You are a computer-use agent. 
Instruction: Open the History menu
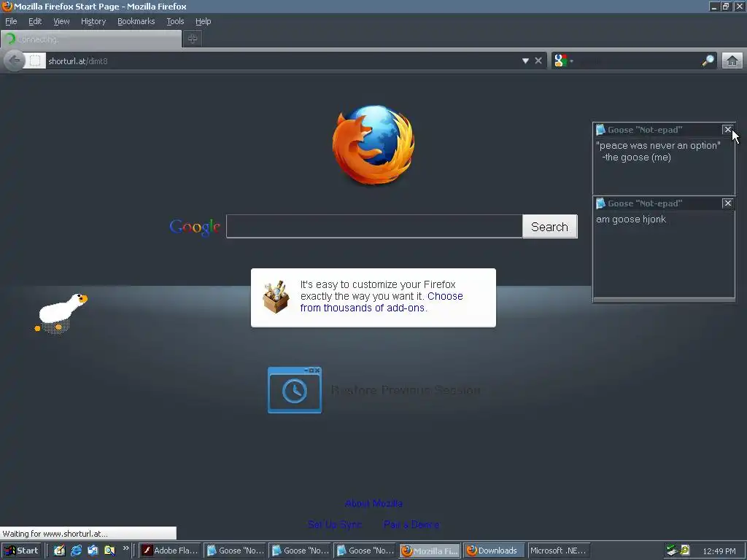(93, 21)
